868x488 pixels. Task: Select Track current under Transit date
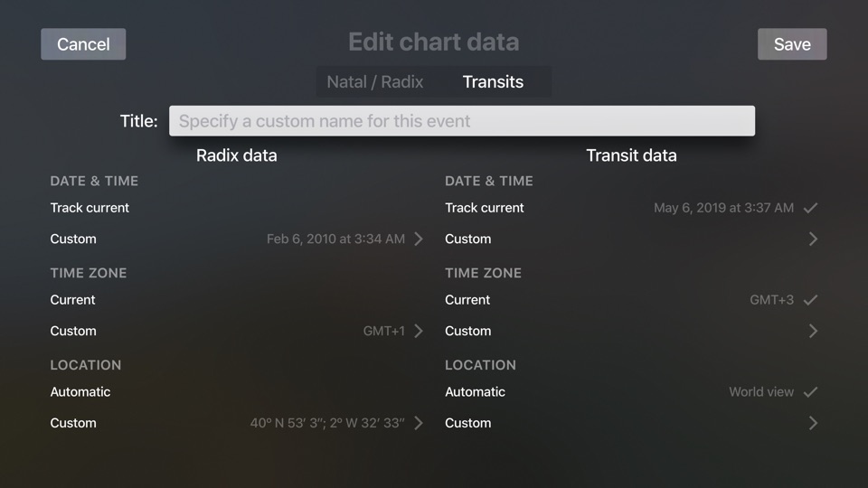click(x=485, y=208)
